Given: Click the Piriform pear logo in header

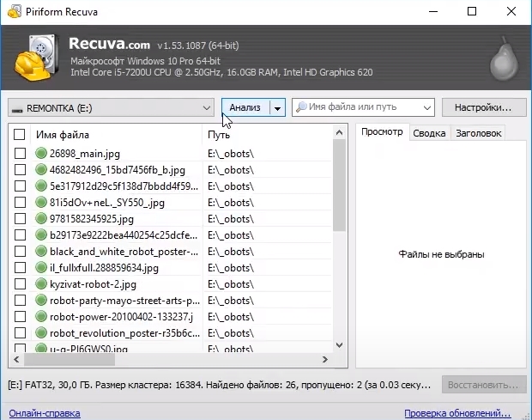Looking at the screenshot, I should tap(504, 58).
